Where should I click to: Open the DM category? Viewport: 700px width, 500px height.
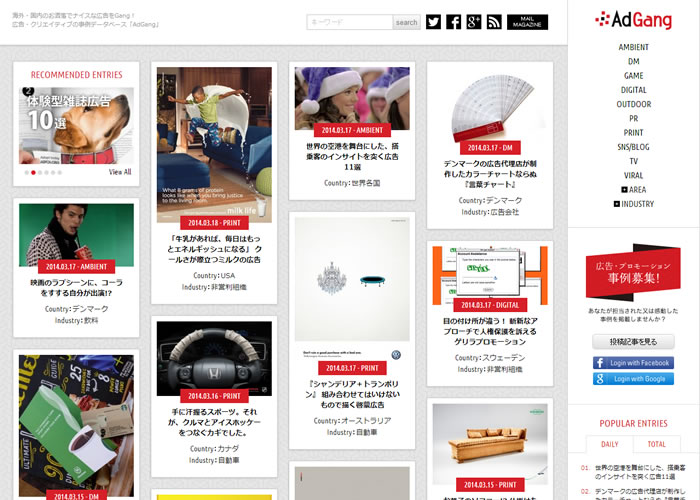pyautogui.click(x=633, y=62)
